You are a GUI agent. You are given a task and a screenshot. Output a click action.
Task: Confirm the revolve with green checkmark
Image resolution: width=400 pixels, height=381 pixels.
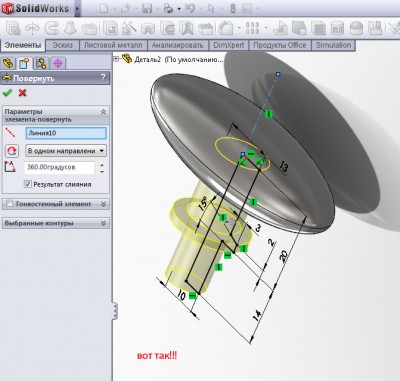pyautogui.click(x=7, y=93)
